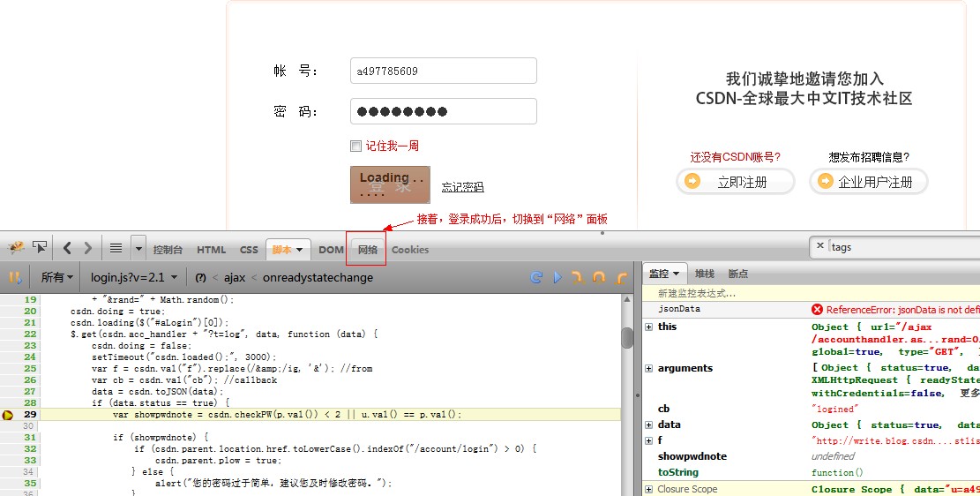Viewport: 980px width, 496px height.
Task: Switch to the CSS tab
Action: pyautogui.click(x=249, y=250)
